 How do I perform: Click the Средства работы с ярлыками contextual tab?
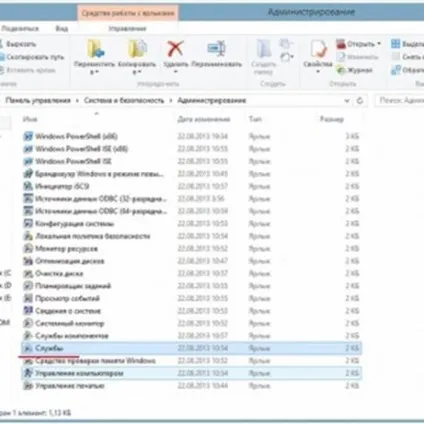[128, 13]
